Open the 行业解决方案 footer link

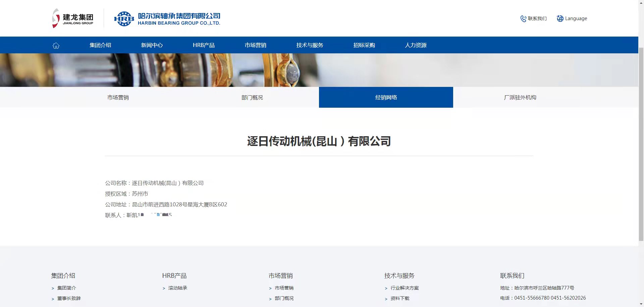404,288
